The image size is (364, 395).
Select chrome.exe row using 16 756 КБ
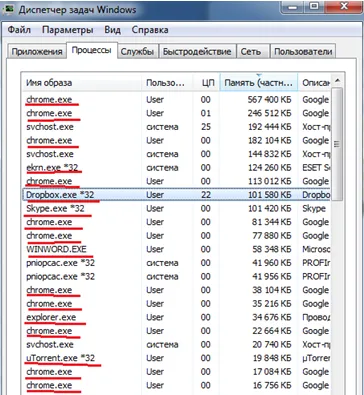(x=177, y=385)
